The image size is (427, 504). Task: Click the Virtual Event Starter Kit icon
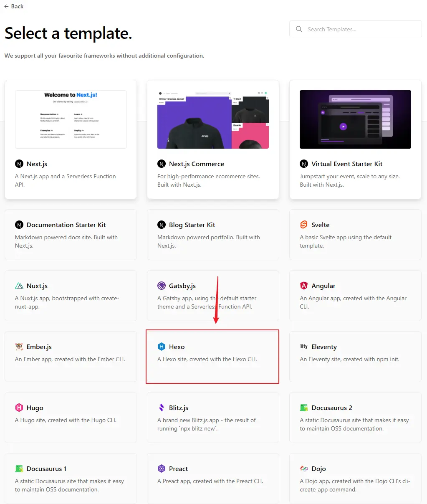pos(304,164)
